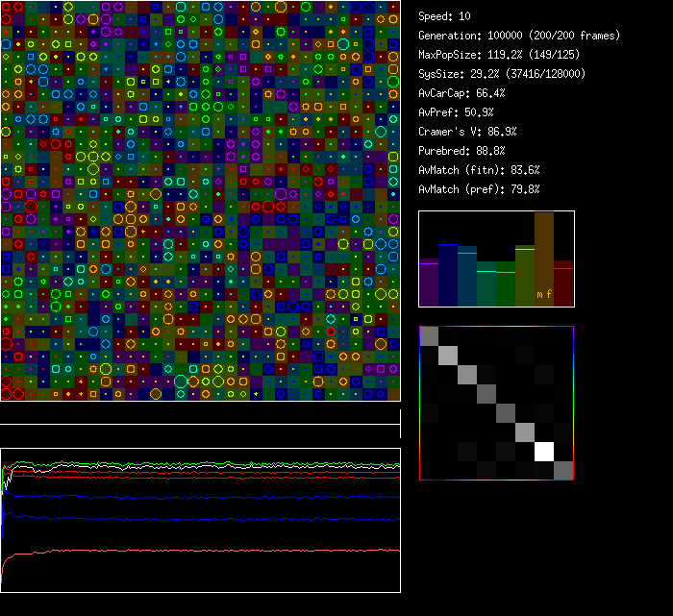Image resolution: width=673 pixels, height=616 pixels.
Task: Select the AvMatch (fitn) statistic
Action: tap(480, 170)
